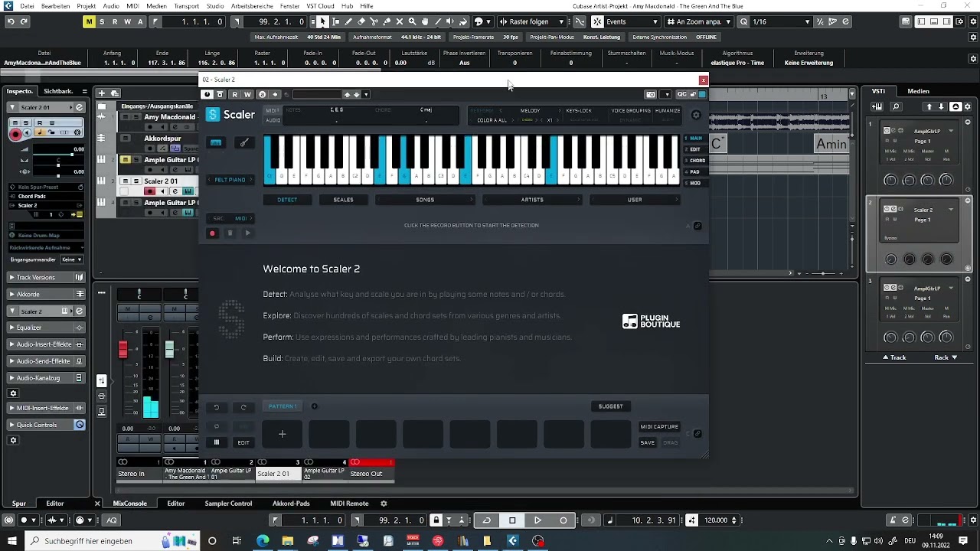980x551 pixels.
Task: Toggle Write automation W on the plugin window
Action: pyautogui.click(x=247, y=94)
